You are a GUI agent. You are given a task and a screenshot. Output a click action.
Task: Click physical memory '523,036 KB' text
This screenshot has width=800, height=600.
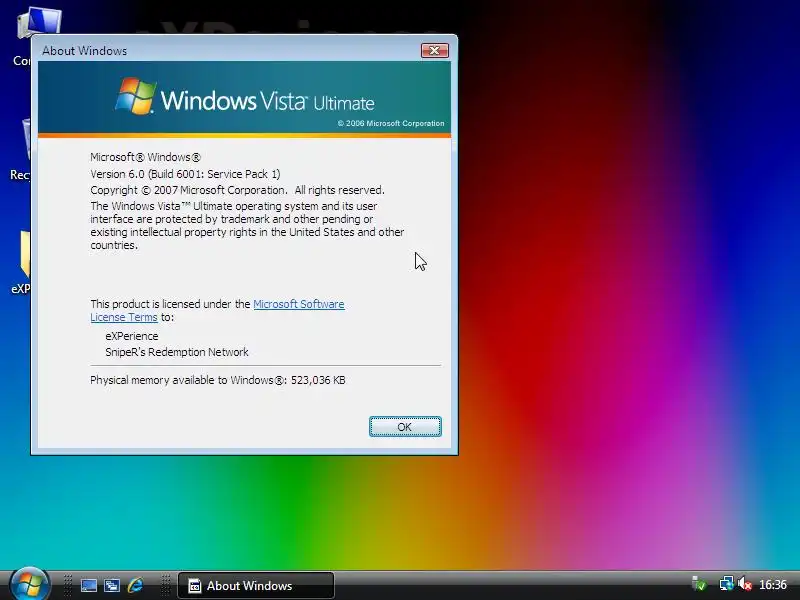[318, 380]
